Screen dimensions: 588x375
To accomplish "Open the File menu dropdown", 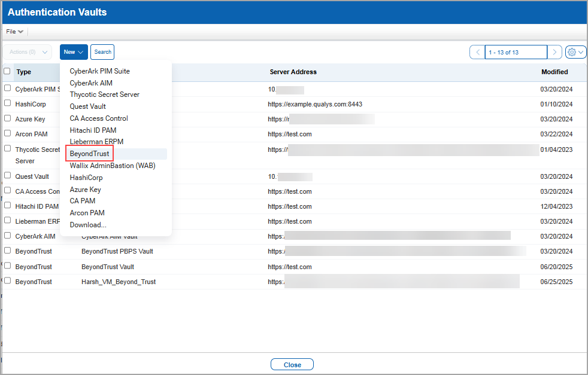I will [14, 31].
